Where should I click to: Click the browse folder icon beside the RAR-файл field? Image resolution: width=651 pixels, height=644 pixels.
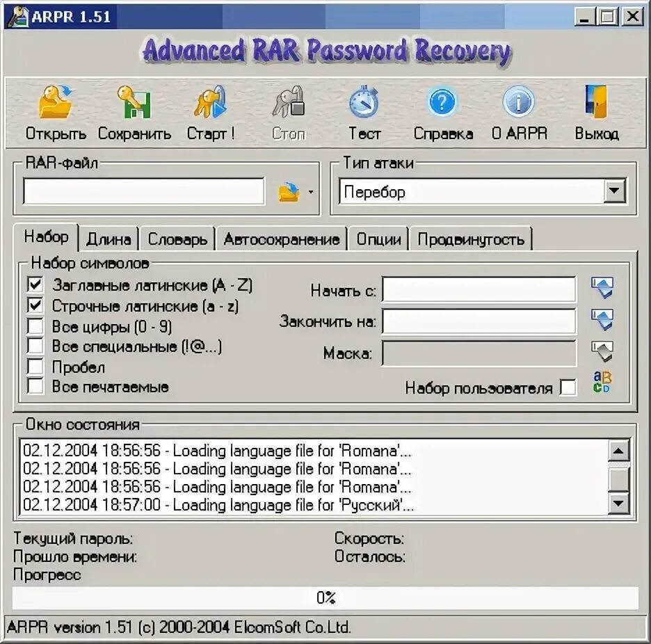click(x=289, y=192)
